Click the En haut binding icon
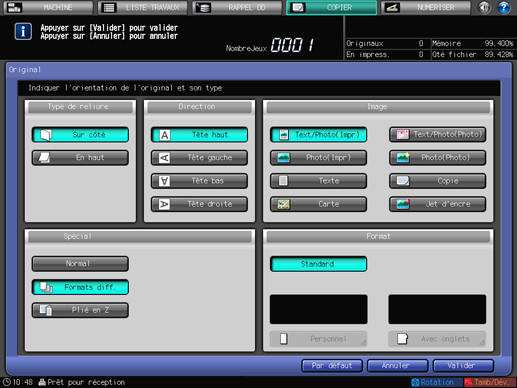The height and width of the screenshot is (388, 517). (x=44, y=158)
